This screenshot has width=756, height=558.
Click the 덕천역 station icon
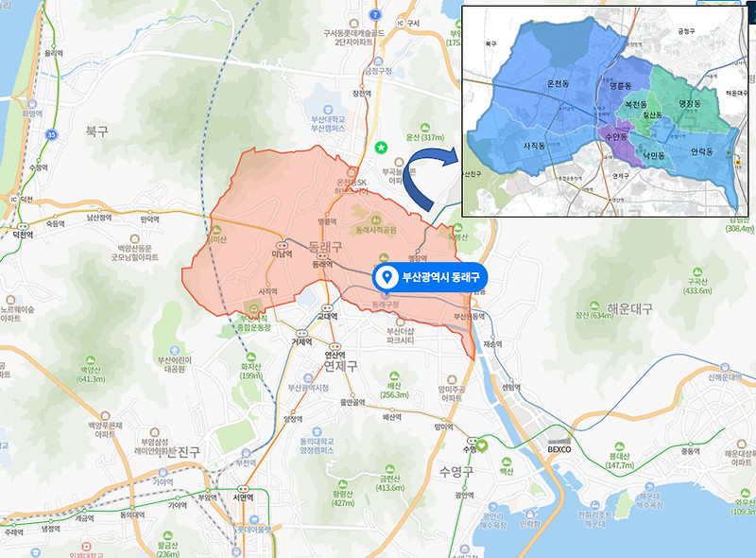point(22,226)
